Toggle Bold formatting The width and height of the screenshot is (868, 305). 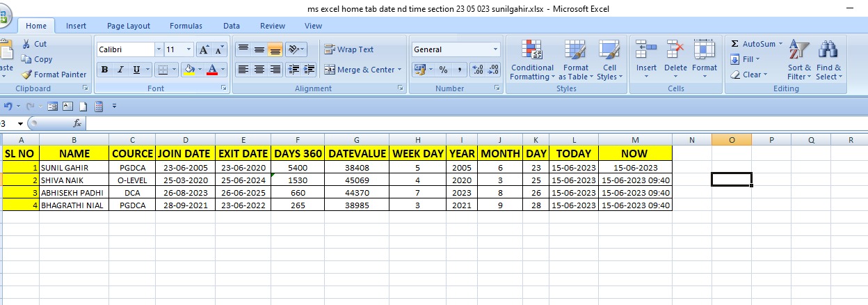104,70
